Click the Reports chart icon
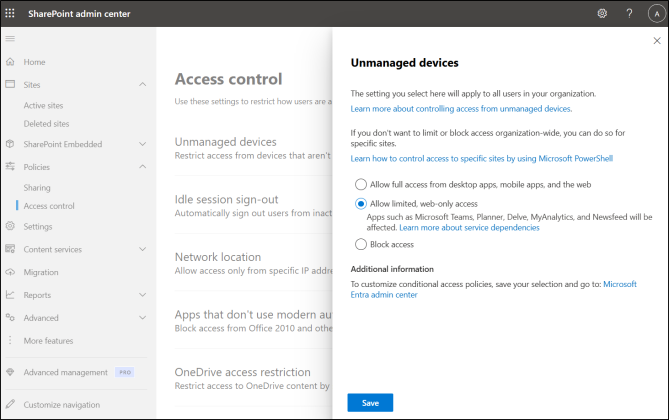 (x=10, y=295)
